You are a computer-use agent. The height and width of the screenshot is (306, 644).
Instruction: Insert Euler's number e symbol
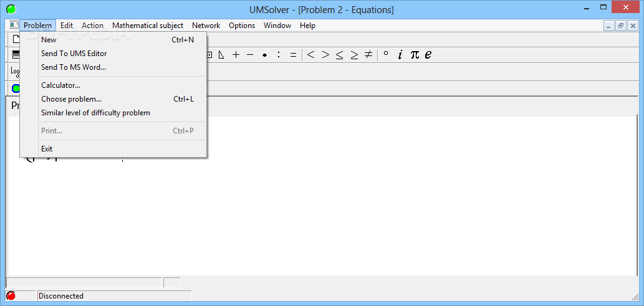pos(428,55)
